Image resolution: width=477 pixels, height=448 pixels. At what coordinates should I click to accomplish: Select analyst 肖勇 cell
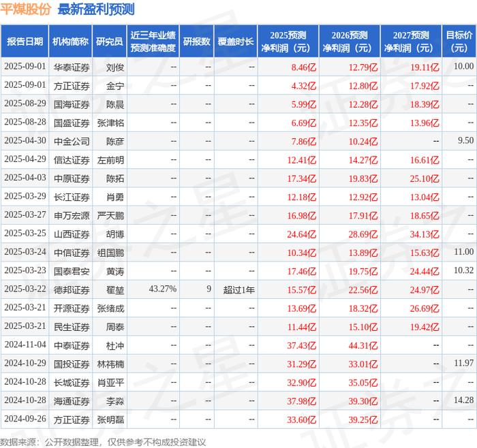115,197
